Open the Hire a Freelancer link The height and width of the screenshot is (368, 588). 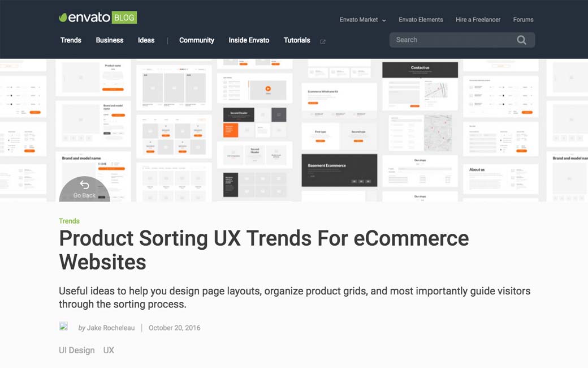(478, 20)
